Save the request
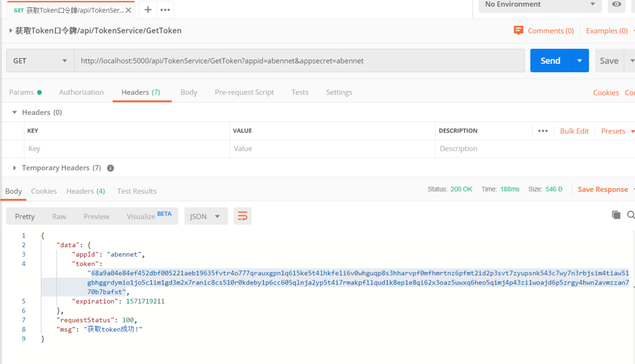Viewport: 635px width, 364px height. (609, 60)
